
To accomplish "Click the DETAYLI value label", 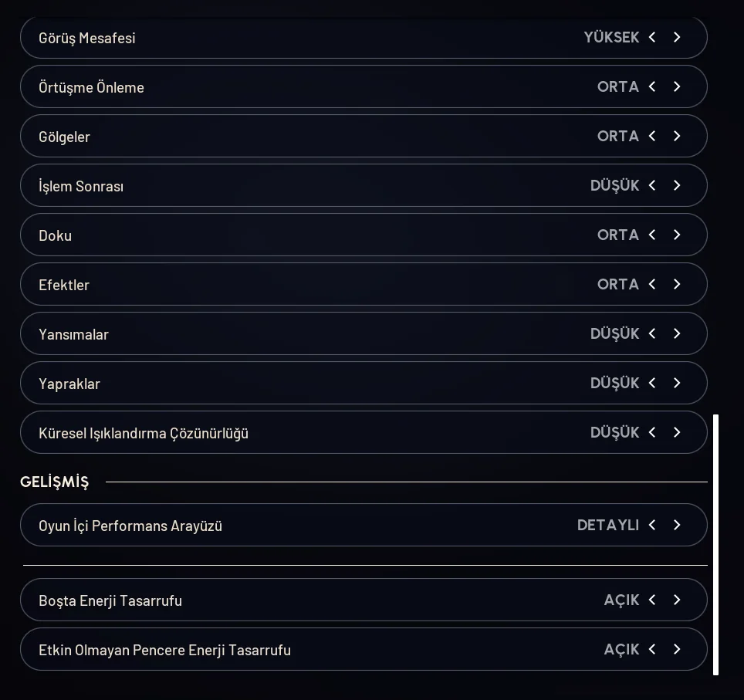I will 607,525.
